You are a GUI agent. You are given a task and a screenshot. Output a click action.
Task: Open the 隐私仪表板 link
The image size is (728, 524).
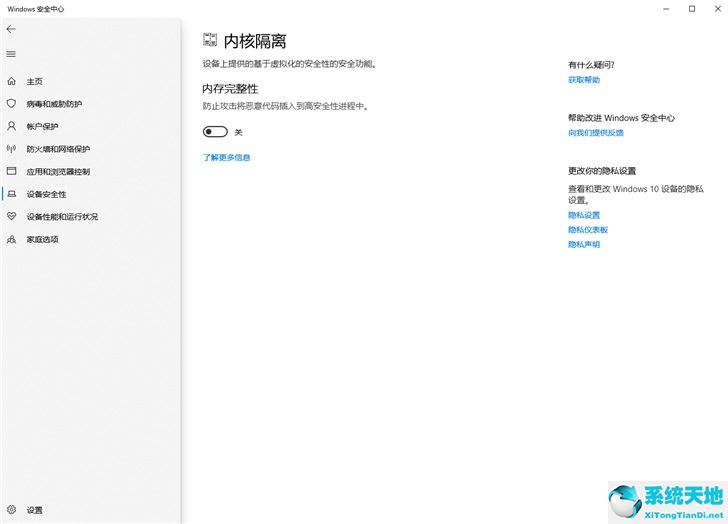click(x=588, y=230)
